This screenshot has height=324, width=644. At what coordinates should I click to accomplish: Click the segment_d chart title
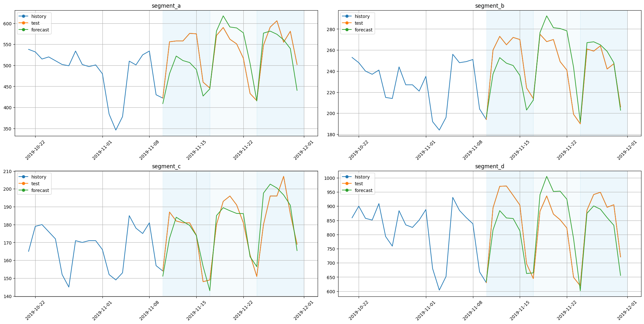pyautogui.click(x=490, y=166)
